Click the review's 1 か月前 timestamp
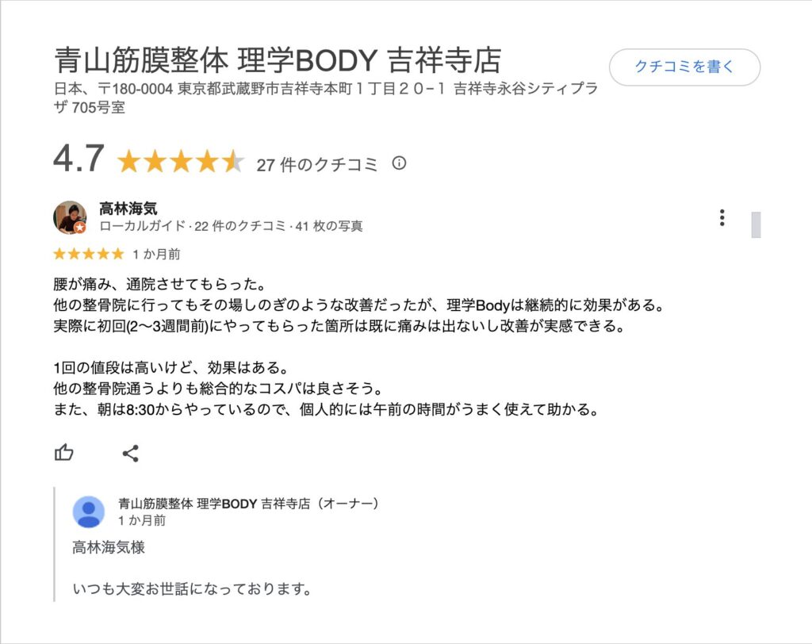Image resolution: width=812 pixels, height=644 pixels. point(156,255)
